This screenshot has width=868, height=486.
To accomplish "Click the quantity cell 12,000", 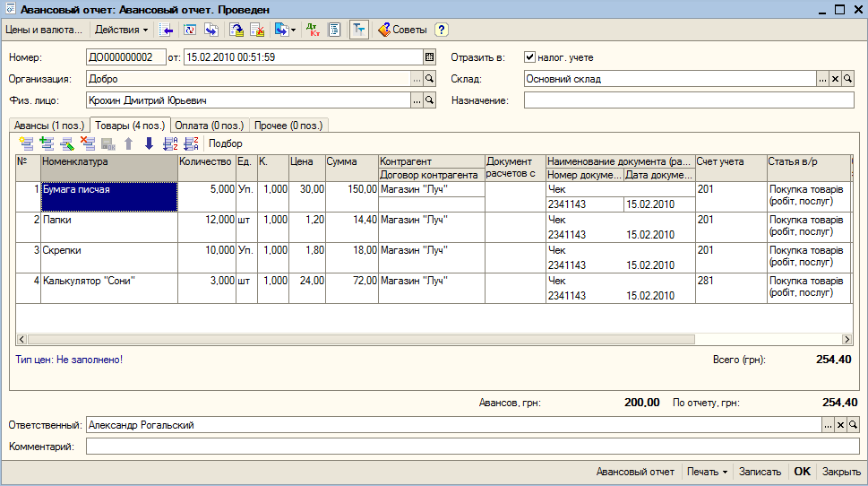I will (207, 227).
